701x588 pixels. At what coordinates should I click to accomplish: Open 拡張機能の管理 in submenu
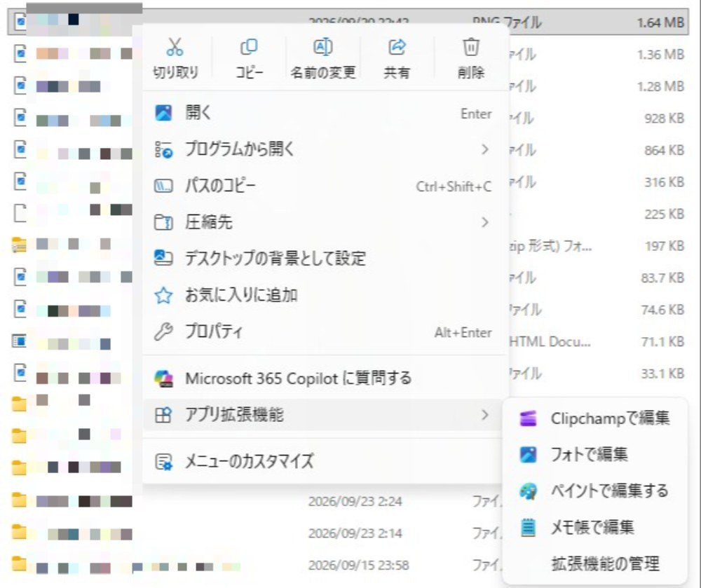pyautogui.click(x=595, y=564)
